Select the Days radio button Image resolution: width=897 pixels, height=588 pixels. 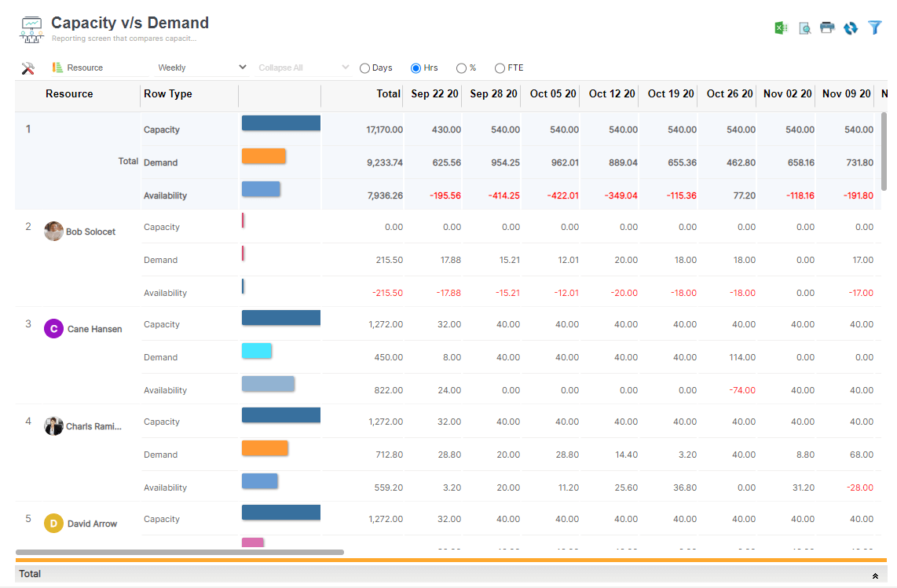[364, 68]
